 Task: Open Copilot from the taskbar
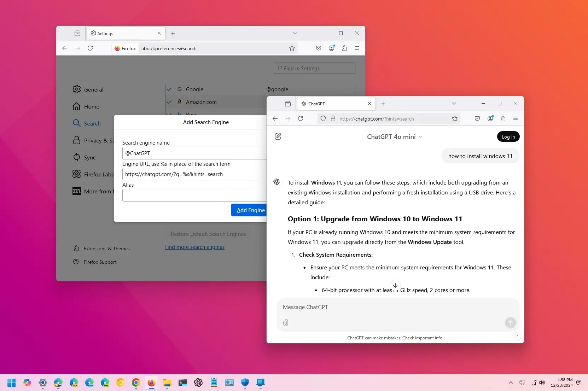coord(27,383)
